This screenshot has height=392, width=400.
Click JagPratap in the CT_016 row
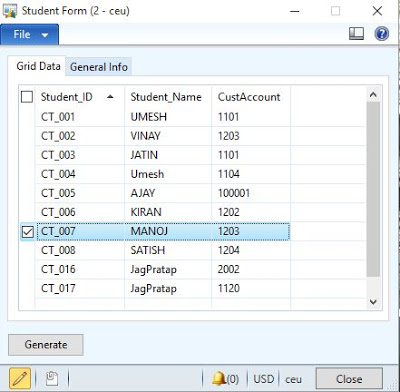[x=154, y=270]
